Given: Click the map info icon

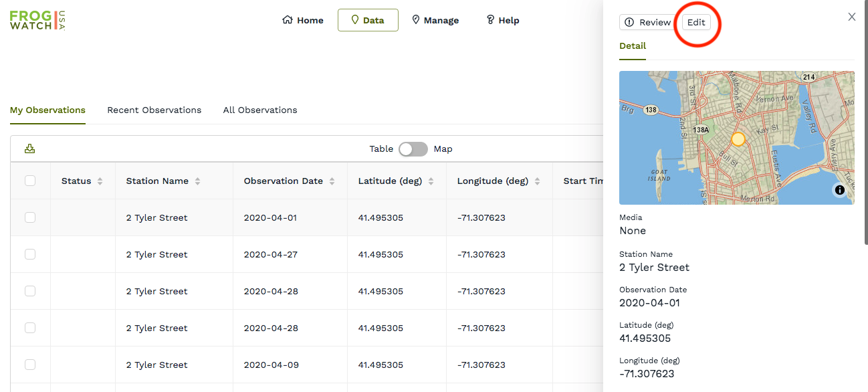Looking at the screenshot, I should click(x=840, y=190).
